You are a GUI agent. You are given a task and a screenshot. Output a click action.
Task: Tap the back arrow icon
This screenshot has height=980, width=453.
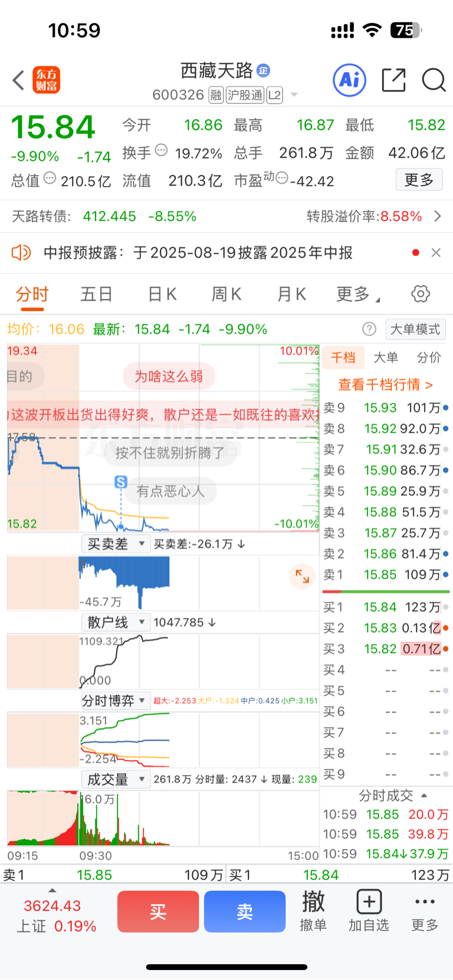(18, 81)
